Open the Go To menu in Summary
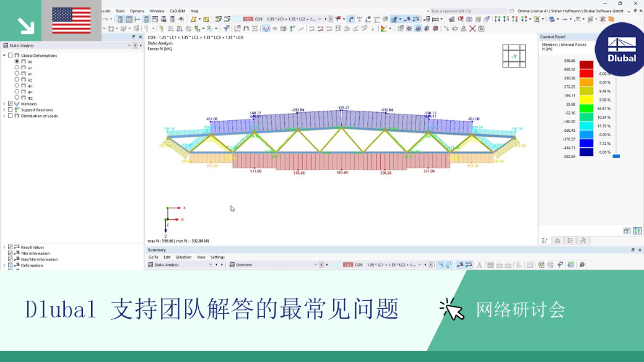The height and width of the screenshot is (362, 644). point(153,257)
